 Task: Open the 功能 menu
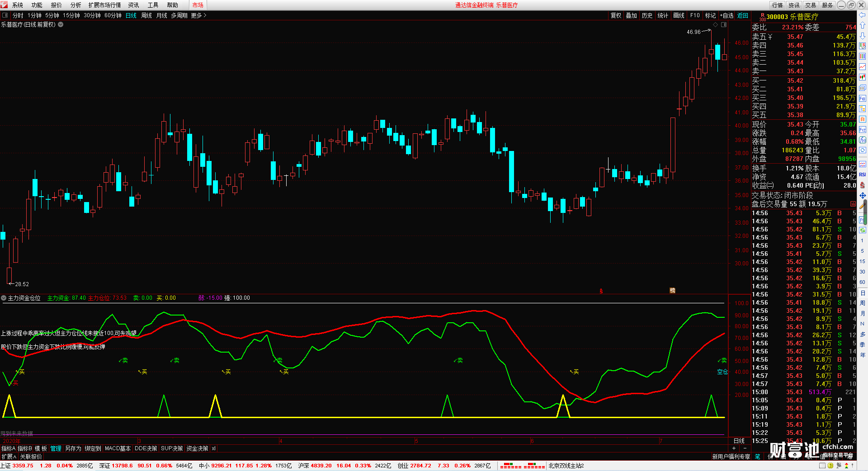(x=37, y=5)
